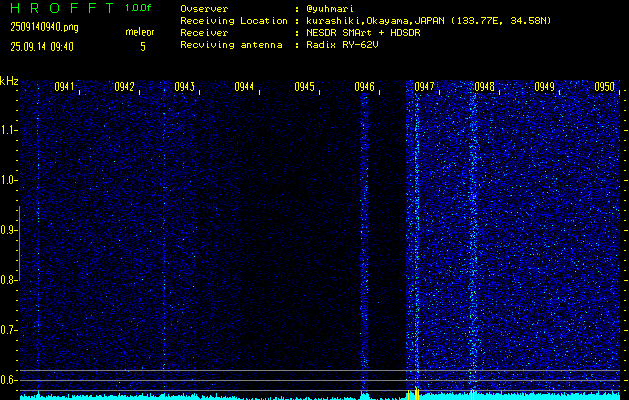Click the "Recviving antenna" label

(231, 45)
